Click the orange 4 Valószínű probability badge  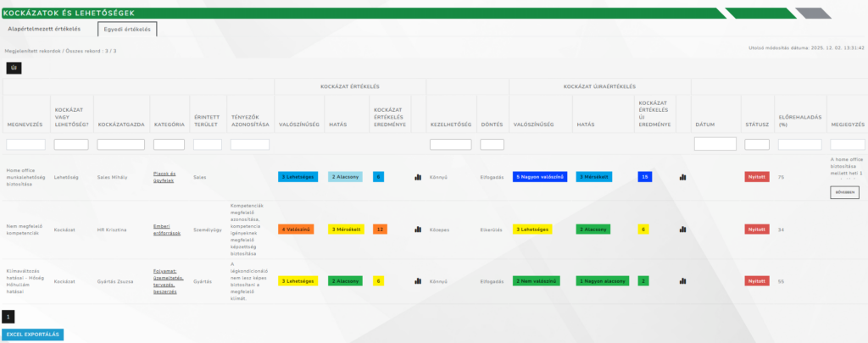[x=298, y=230]
